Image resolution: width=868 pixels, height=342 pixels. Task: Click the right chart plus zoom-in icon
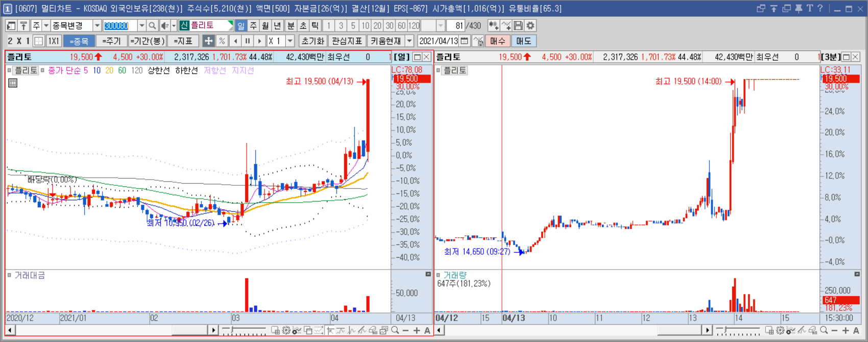846,331
